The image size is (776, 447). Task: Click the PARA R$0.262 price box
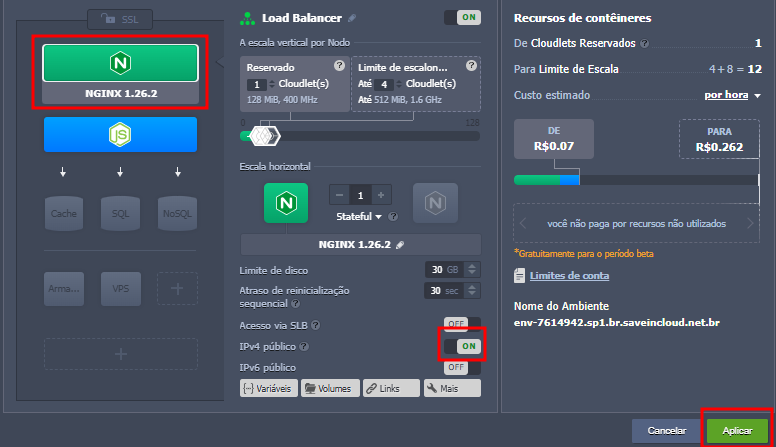pyautogui.click(x=719, y=139)
